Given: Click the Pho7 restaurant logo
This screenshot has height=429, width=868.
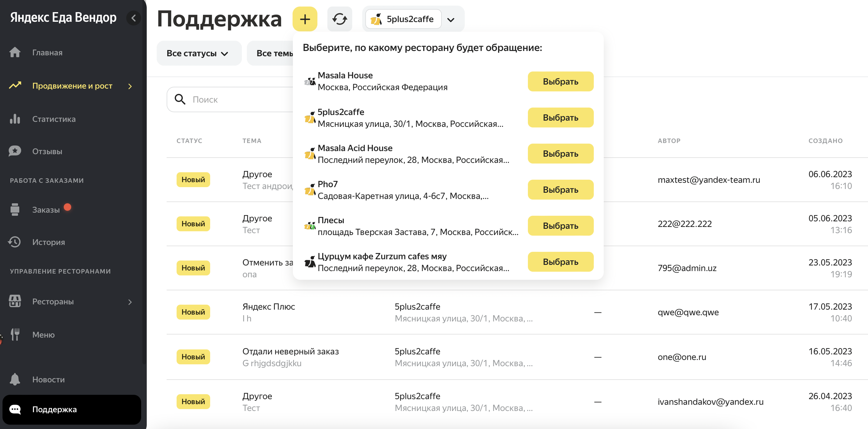Looking at the screenshot, I should click(x=310, y=190).
